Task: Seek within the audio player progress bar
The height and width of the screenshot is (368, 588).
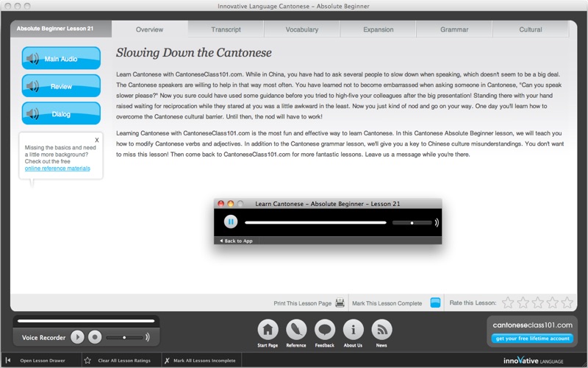Action: [315, 223]
